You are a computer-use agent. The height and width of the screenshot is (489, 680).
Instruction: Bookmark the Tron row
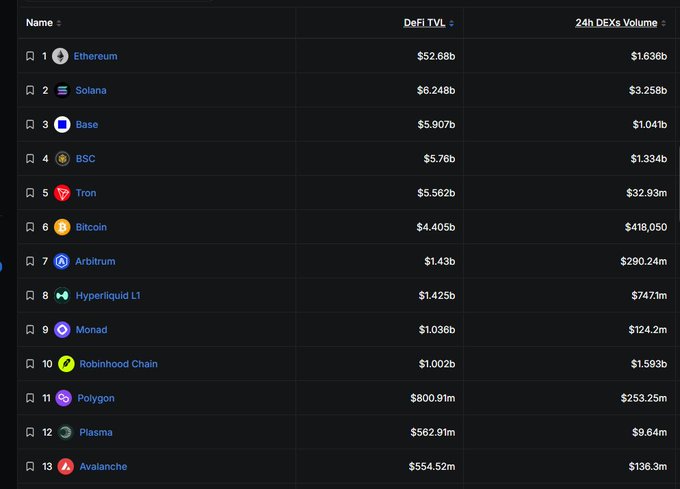30,193
